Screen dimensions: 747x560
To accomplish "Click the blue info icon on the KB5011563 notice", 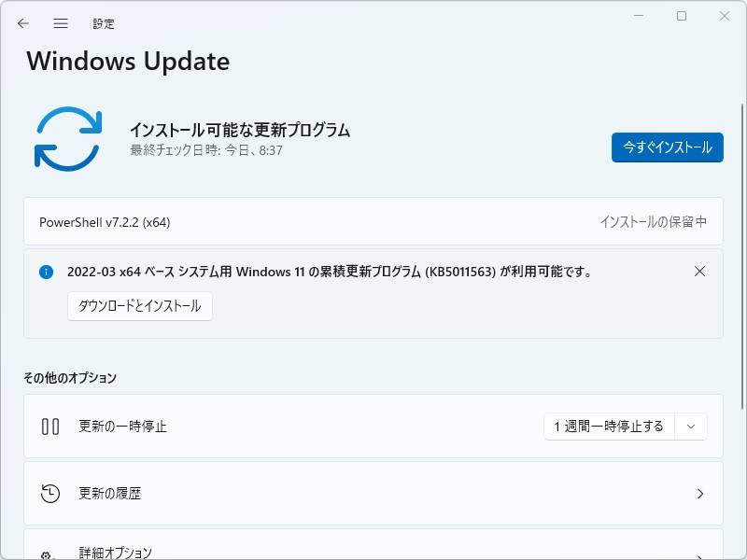I will click(47, 272).
